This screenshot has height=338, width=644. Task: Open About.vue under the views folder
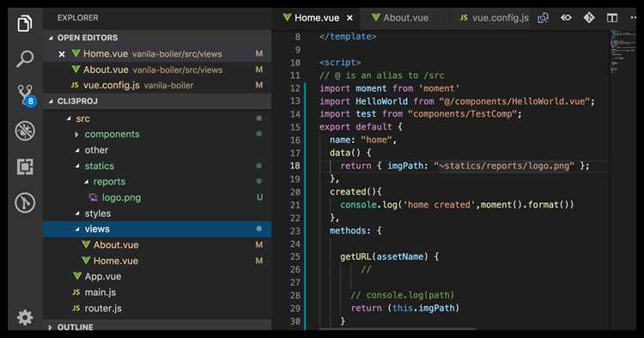[157, 244]
